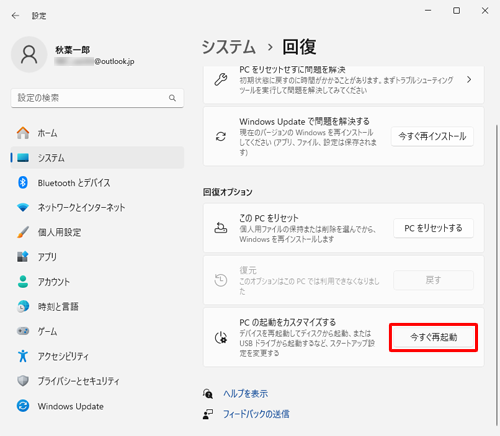The height and width of the screenshot is (436, 500).
Task: Click the 今すぐ再起動 button
Action: point(433,337)
